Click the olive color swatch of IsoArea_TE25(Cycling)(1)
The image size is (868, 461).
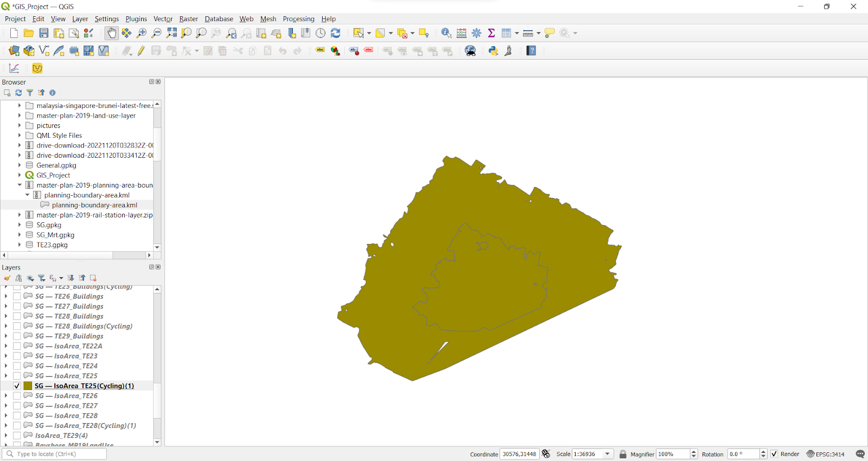click(x=28, y=386)
